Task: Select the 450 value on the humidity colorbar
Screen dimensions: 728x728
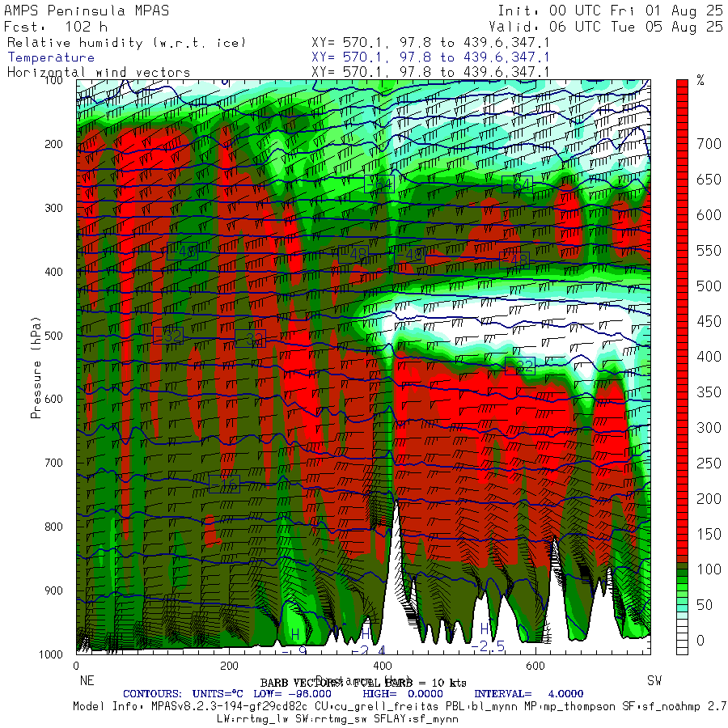Action: point(709,321)
